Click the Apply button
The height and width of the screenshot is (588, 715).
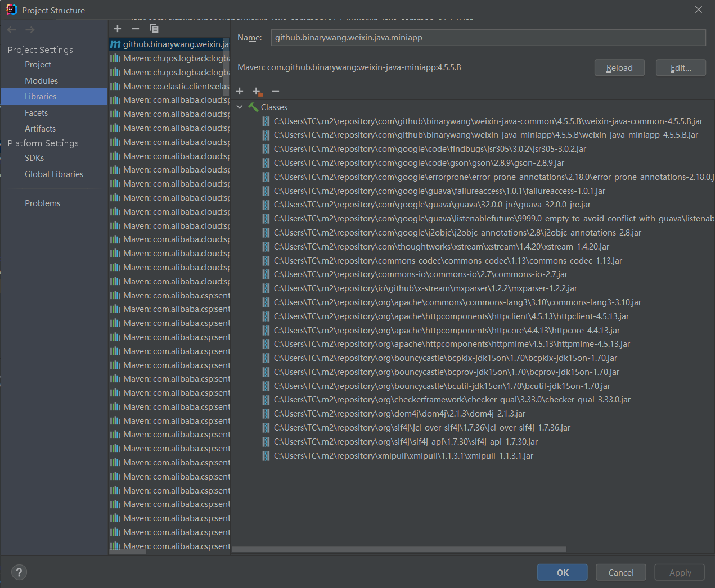[x=680, y=572]
